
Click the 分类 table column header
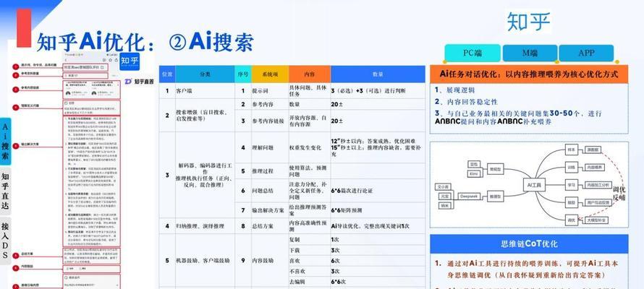click(x=205, y=74)
